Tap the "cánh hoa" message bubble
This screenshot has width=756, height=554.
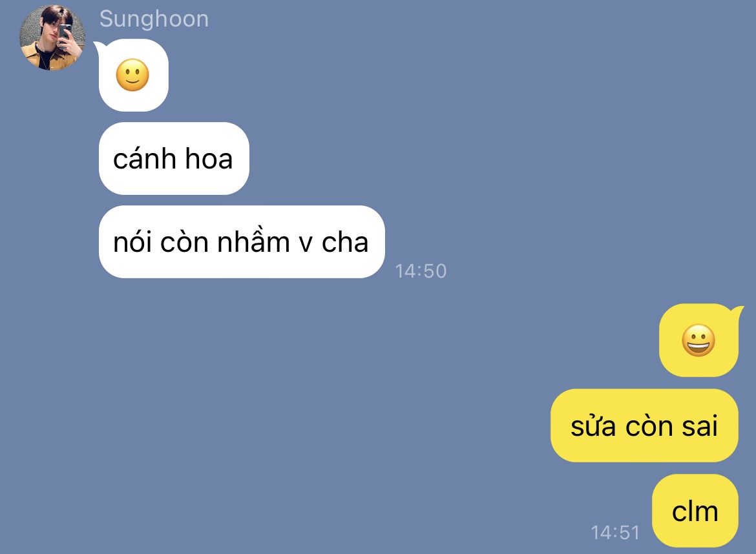click(174, 158)
